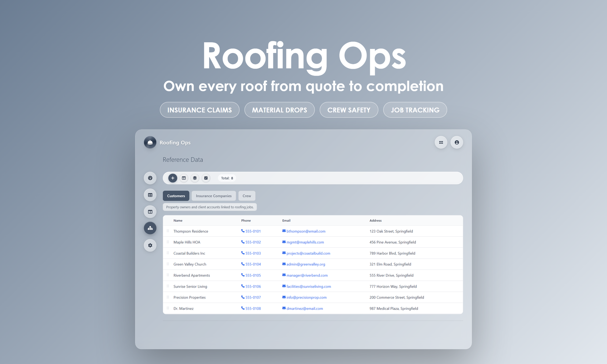Click envelope icon beside manager@riverbend.com
607x364 pixels.
[x=284, y=275]
